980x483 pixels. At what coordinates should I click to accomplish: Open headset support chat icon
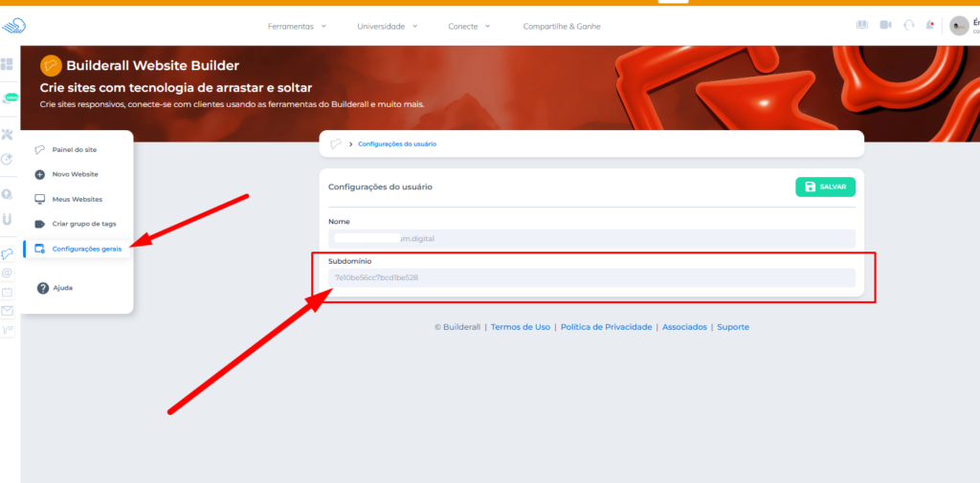(908, 26)
